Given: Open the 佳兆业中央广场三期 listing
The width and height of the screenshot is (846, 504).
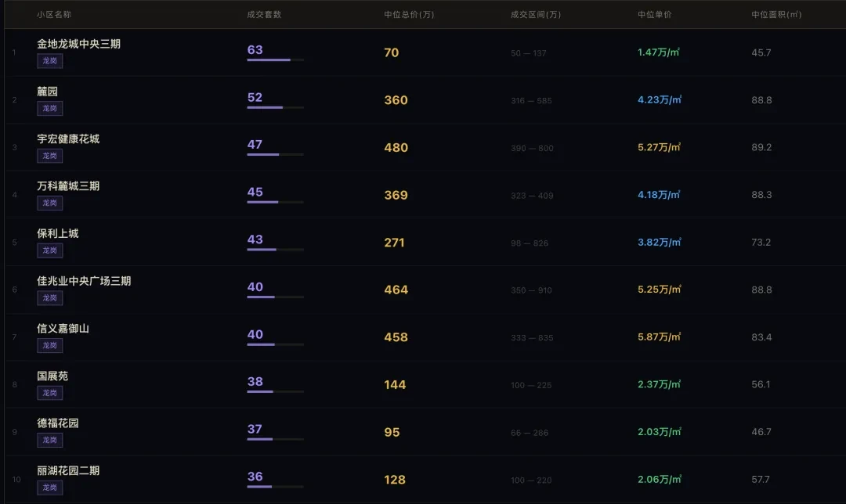Looking at the screenshot, I should [x=84, y=281].
